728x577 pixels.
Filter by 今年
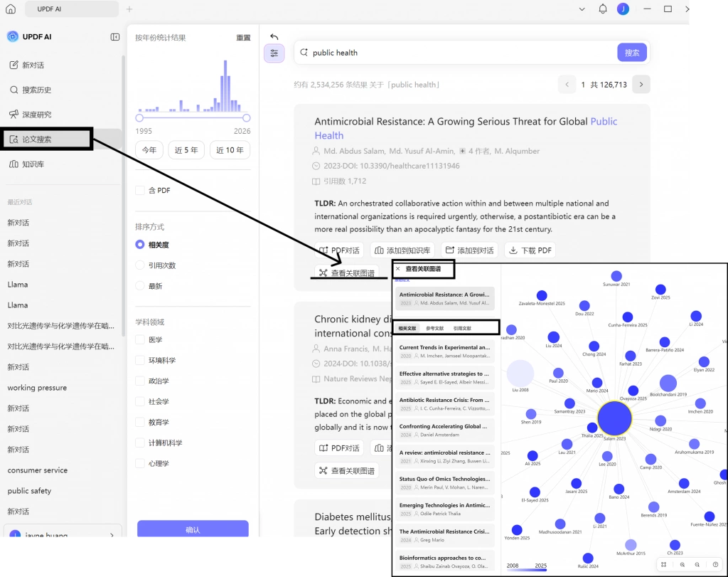click(x=149, y=150)
